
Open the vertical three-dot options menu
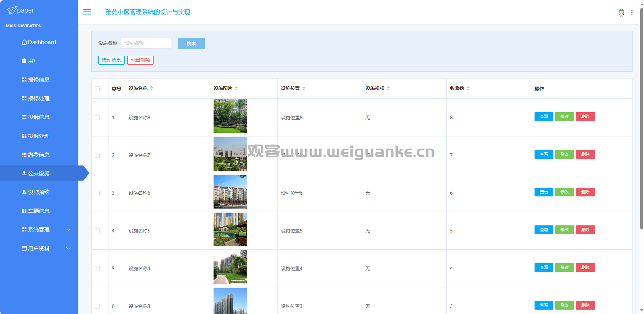click(x=632, y=12)
